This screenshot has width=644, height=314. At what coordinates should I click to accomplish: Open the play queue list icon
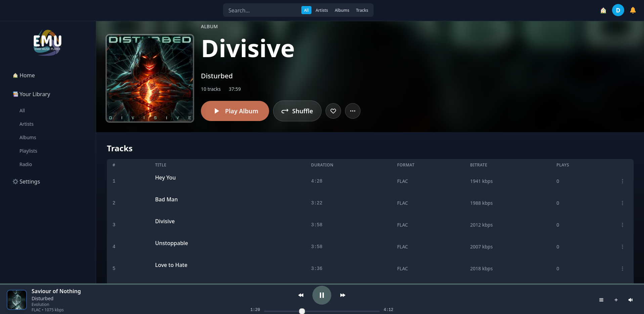point(601,300)
